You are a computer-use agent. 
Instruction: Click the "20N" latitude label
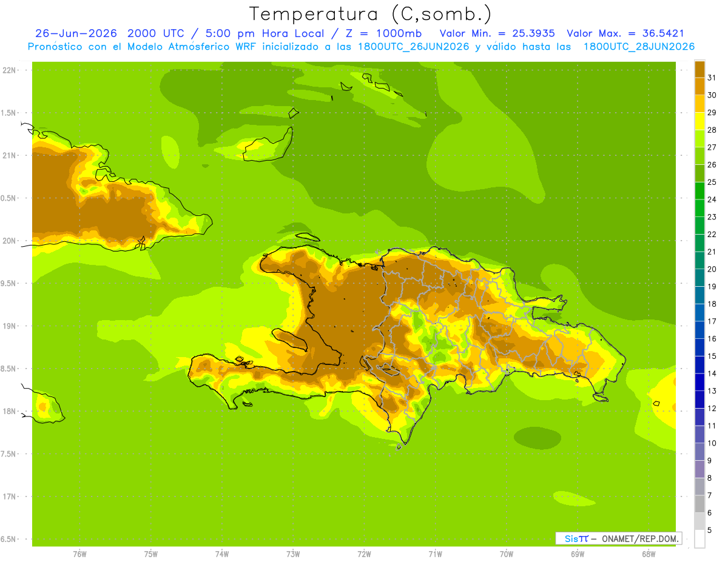click(10, 241)
